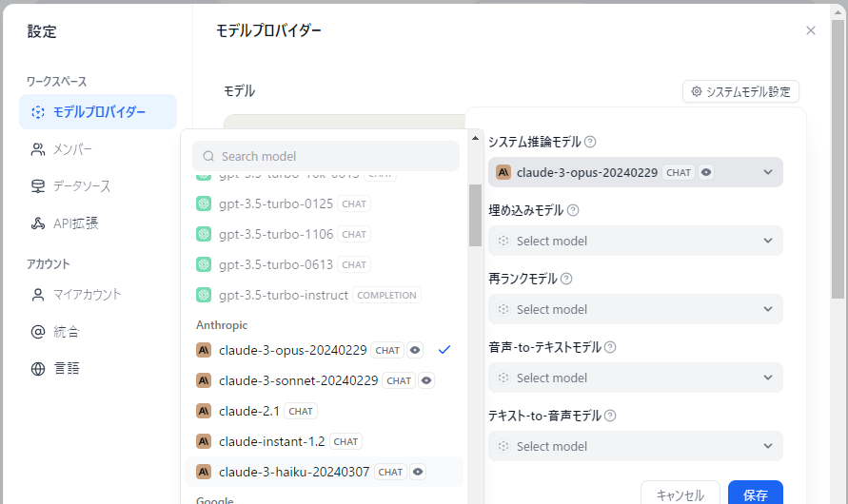This screenshot has height=504, width=848.
Task: Click the checkmark next to claude-3-opus-20240229
Action: tap(444, 350)
